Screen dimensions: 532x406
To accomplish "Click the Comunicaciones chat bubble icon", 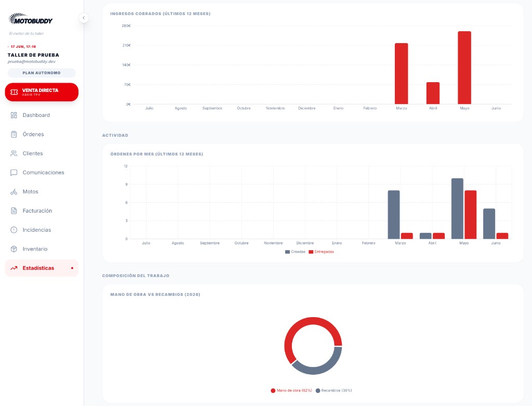I will pyautogui.click(x=14, y=173).
